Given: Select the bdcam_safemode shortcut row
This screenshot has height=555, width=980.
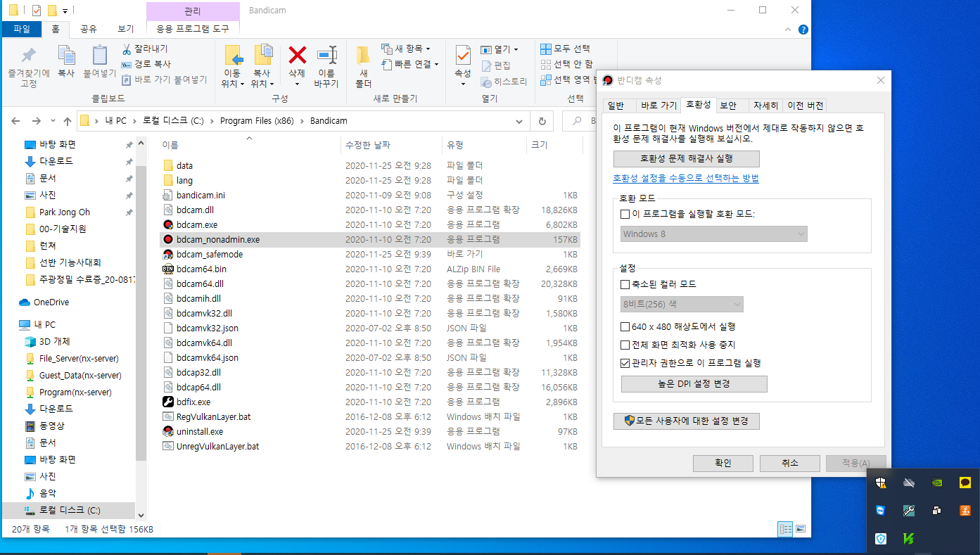Looking at the screenshot, I should point(370,254).
